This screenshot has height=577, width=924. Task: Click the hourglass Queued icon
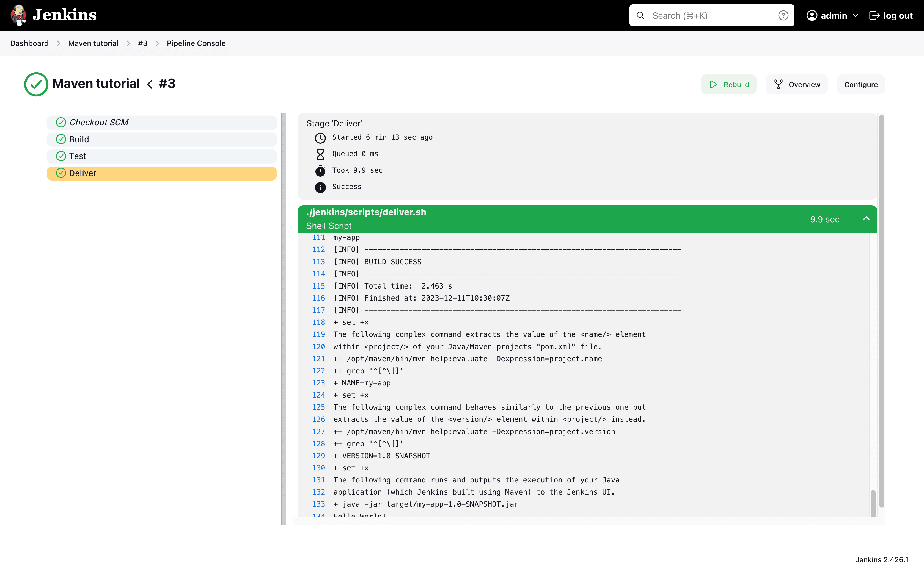point(320,154)
